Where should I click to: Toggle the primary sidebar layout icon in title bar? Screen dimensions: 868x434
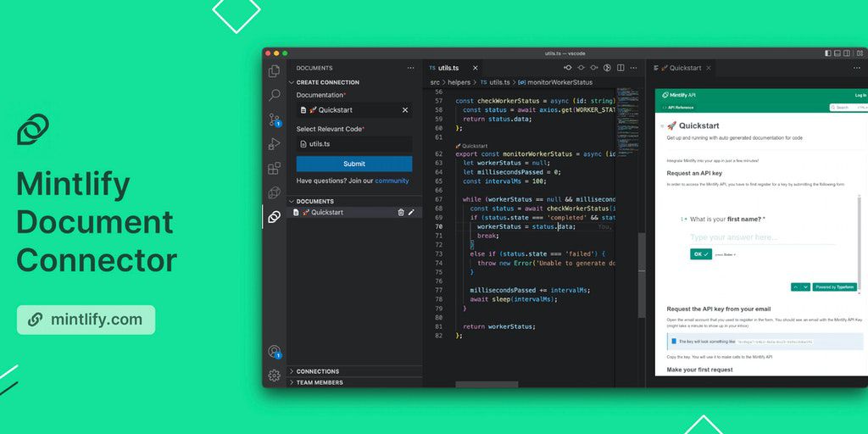pos(828,53)
